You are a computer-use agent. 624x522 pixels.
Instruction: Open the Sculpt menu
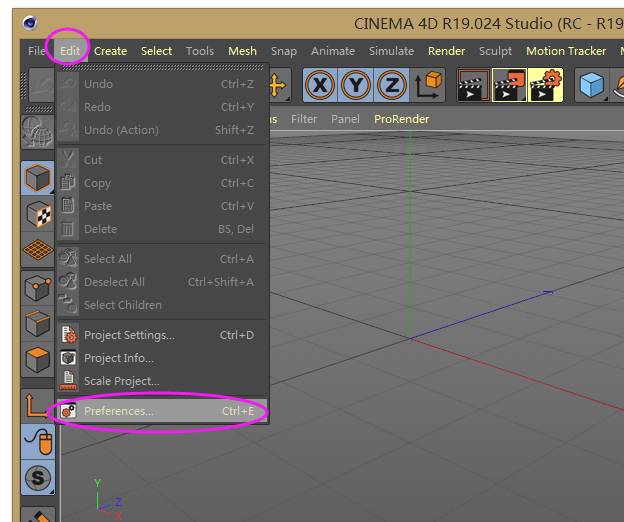tap(495, 51)
